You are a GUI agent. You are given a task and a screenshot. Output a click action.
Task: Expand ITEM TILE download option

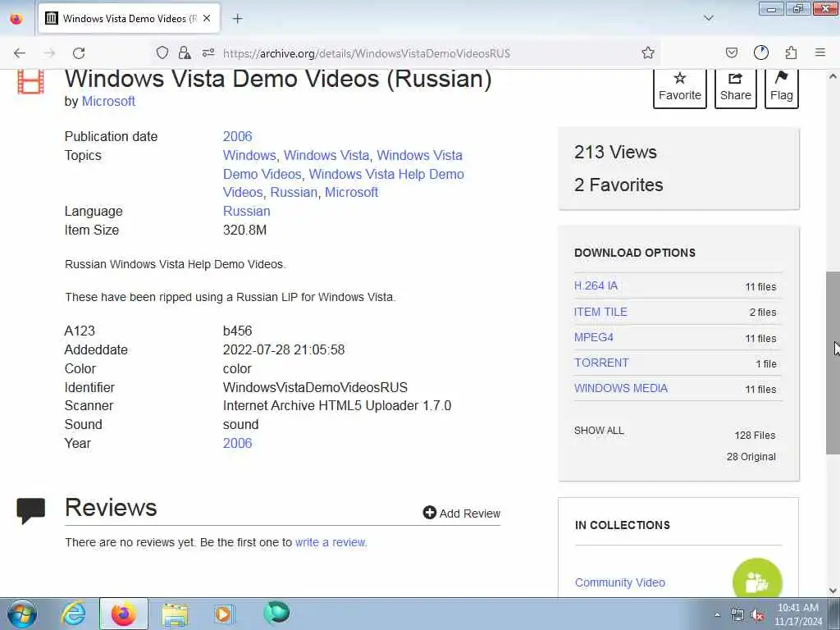tap(600, 312)
